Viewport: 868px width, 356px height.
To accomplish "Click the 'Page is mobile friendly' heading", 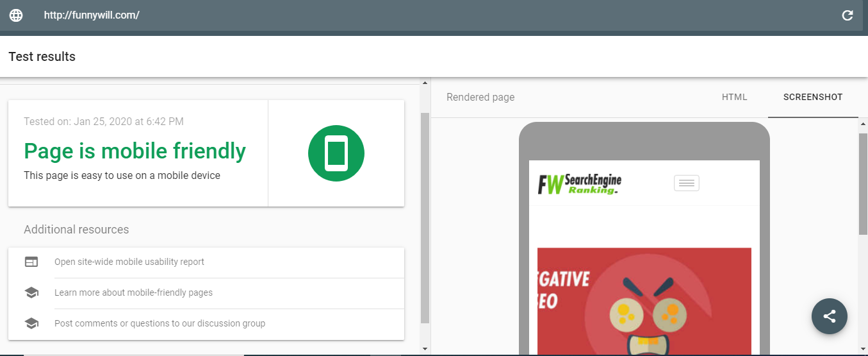I will [135, 151].
